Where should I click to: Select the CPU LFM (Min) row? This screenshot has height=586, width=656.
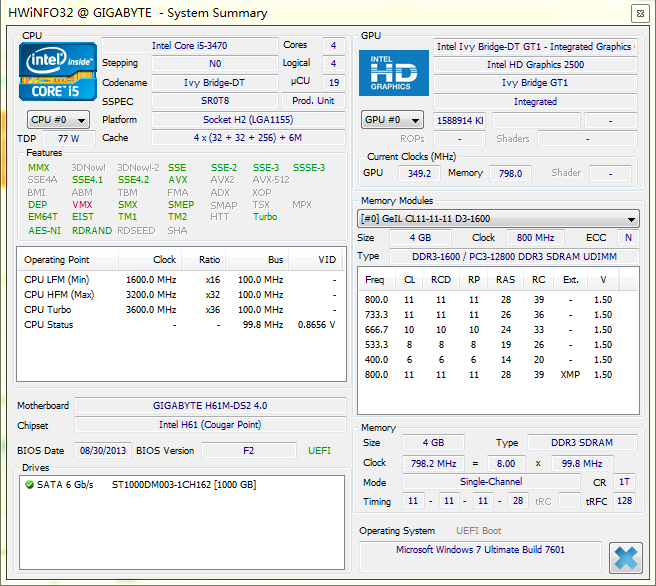(x=181, y=280)
